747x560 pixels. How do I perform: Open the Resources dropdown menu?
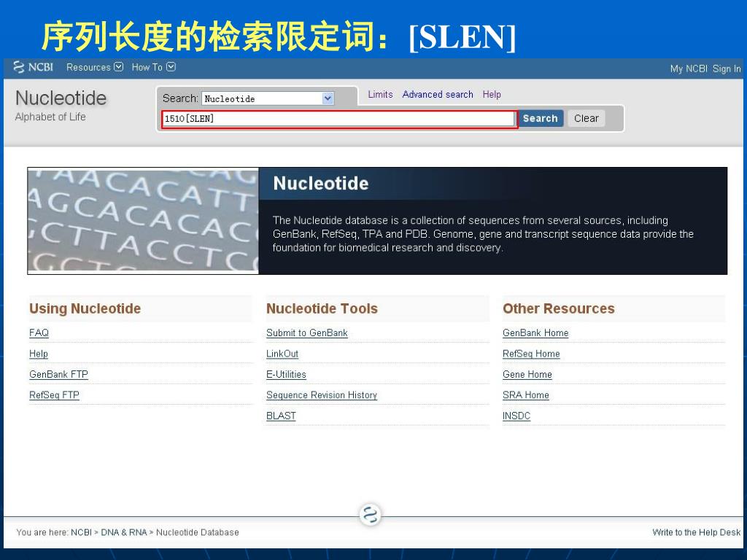[x=94, y=67]
